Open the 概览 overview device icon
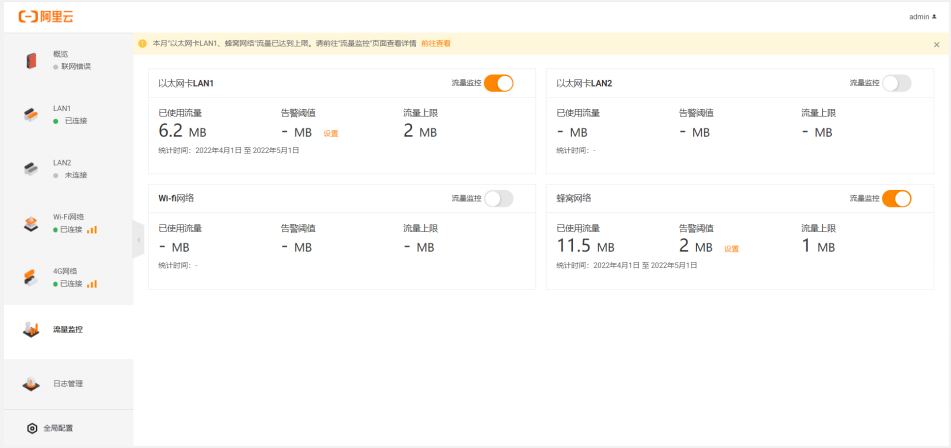The height and width of the screenshot is (448, 951). click(x=30, y=60)
